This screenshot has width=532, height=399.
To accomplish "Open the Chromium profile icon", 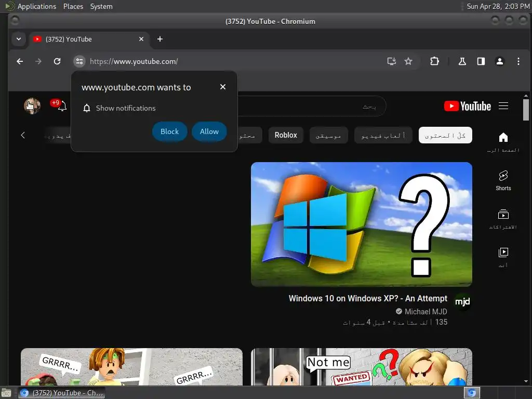I will [x=499, y=61].
